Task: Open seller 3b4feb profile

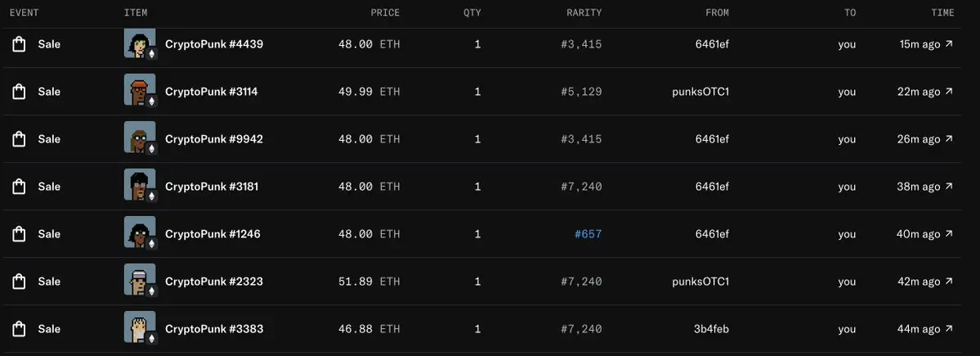Action: 712,329
